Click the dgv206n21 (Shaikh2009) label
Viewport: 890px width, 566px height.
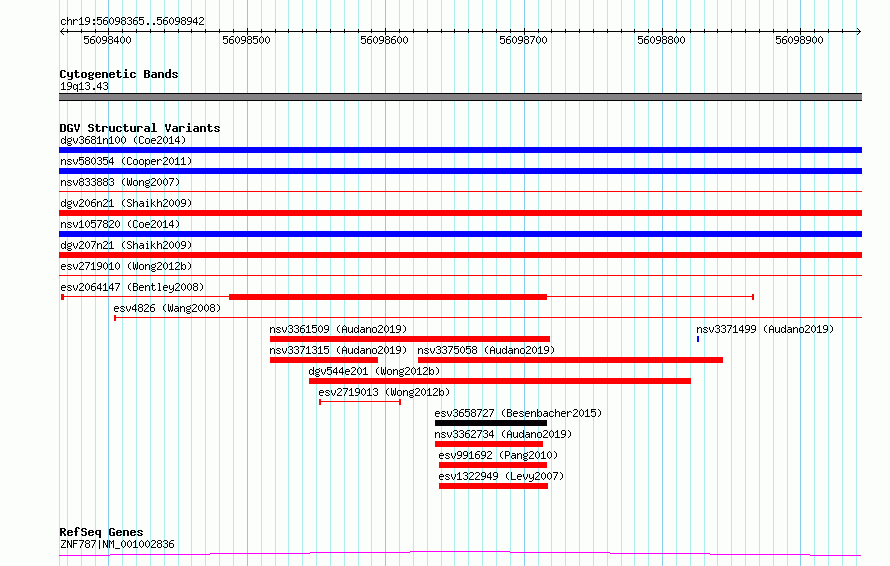click(x=126, y=203)
